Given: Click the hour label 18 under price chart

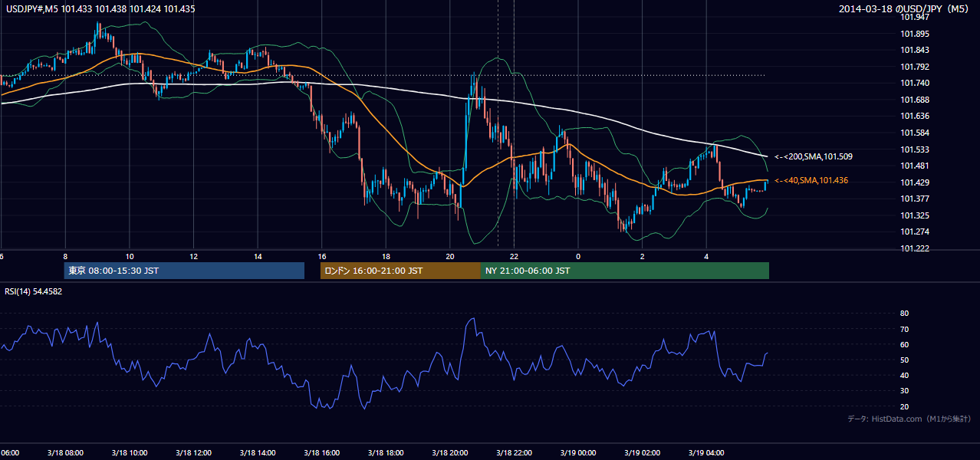Looking at the screenshot, I should pyautogui.click(x=386, y=257).
